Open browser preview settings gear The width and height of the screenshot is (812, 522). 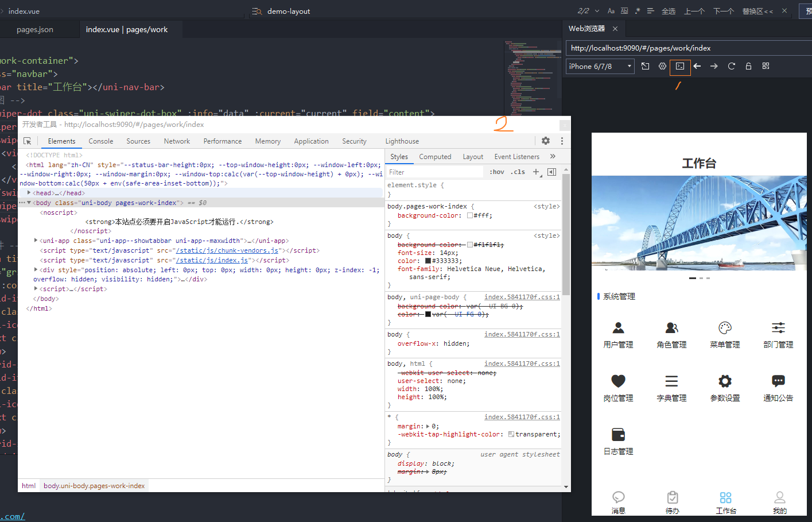click(x=662, y=66)
